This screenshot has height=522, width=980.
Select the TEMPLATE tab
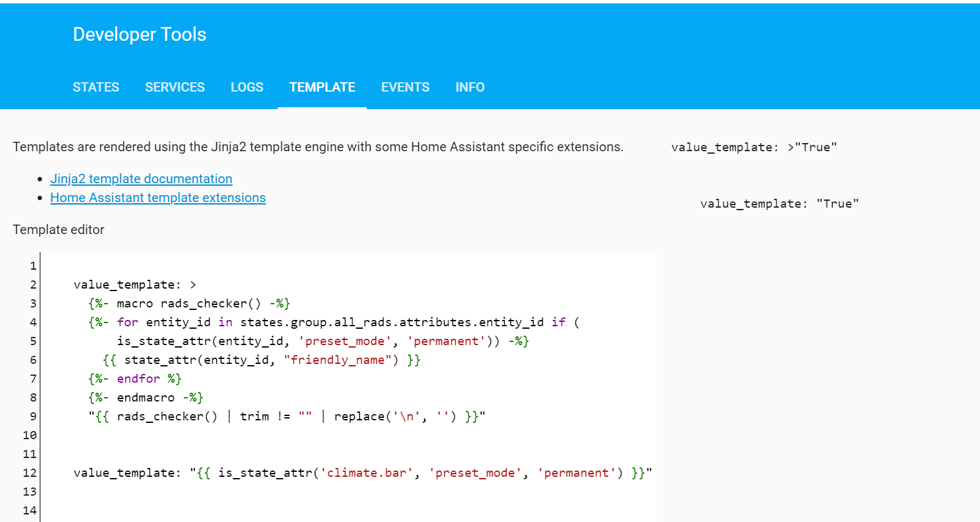[322, 87]
